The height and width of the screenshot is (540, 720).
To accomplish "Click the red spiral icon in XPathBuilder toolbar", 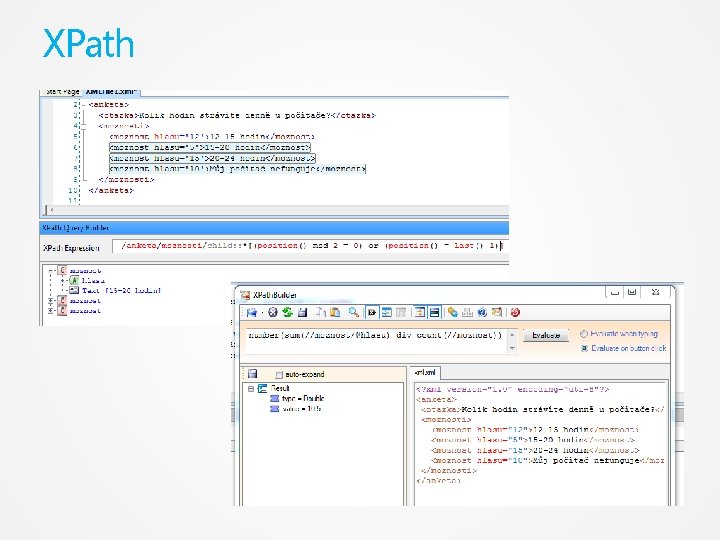I will click(515, 313).
